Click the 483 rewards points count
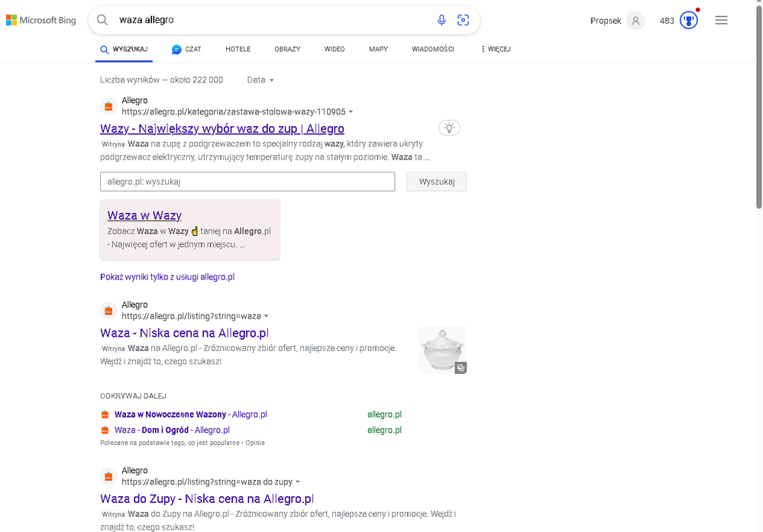 (x=667, y=21)
